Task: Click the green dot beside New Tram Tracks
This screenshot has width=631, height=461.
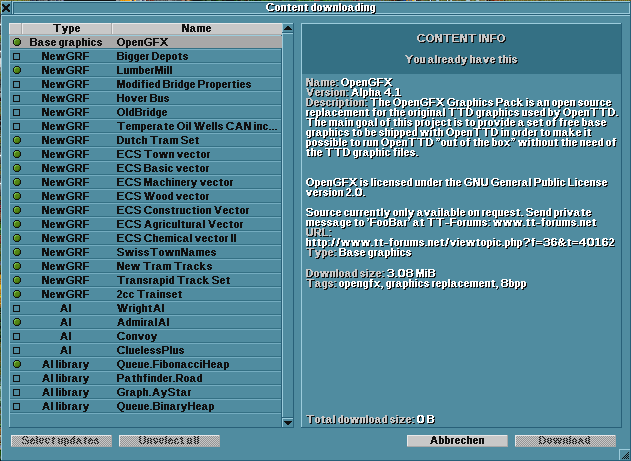Action: [17, 266]
